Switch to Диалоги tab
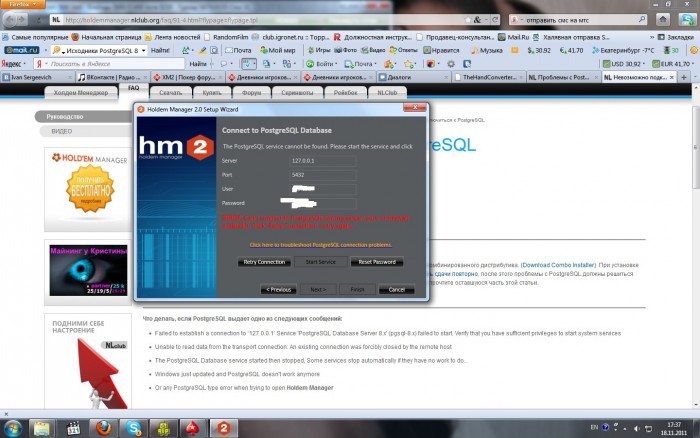Viewport: 700px width, 438px height. tap(413, 77)
